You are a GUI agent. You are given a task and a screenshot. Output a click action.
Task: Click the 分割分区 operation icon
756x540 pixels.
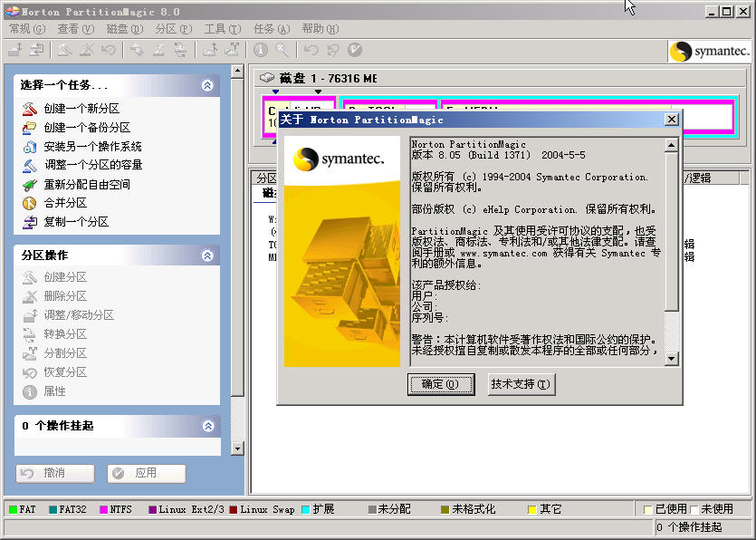pos(29,353)
